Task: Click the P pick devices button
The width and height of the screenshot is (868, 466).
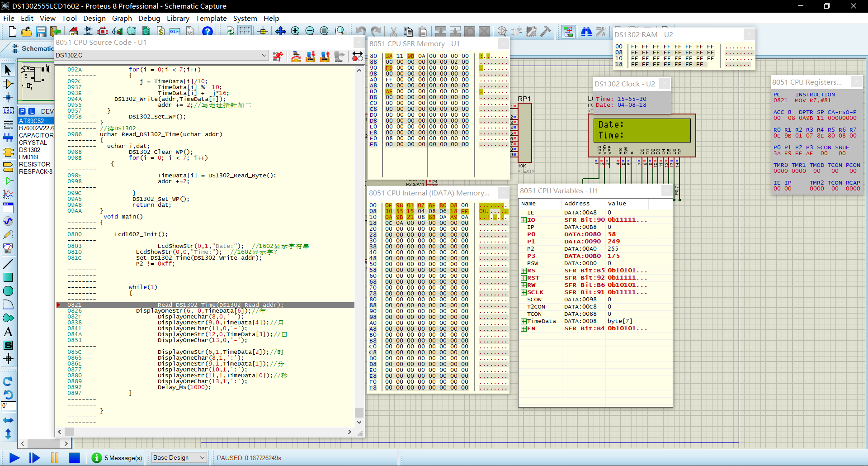Action: [22, 111]
